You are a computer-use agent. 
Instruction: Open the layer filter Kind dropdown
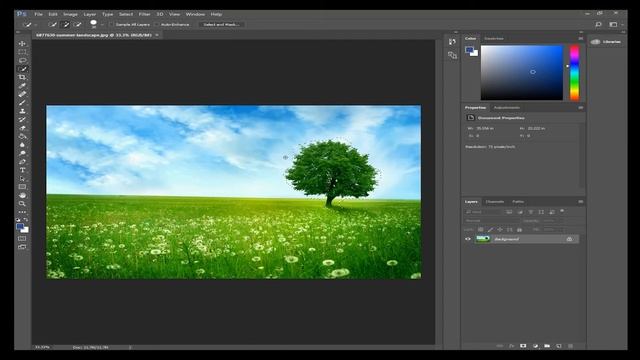coord(482,212)
